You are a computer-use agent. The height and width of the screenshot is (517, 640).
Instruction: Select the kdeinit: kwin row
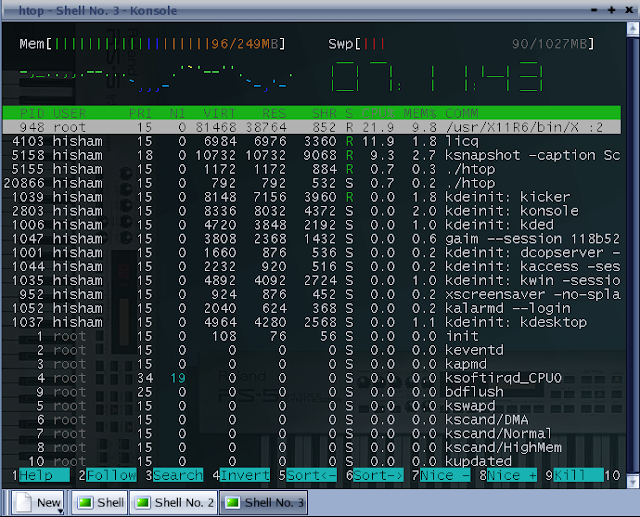click(x=312, y=280)
